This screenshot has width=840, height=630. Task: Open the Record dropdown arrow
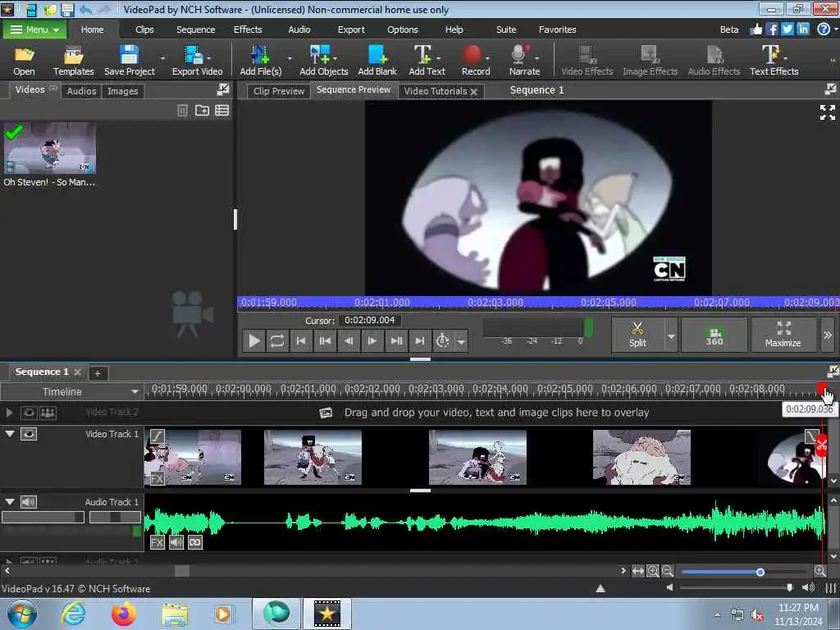(487, 57)
